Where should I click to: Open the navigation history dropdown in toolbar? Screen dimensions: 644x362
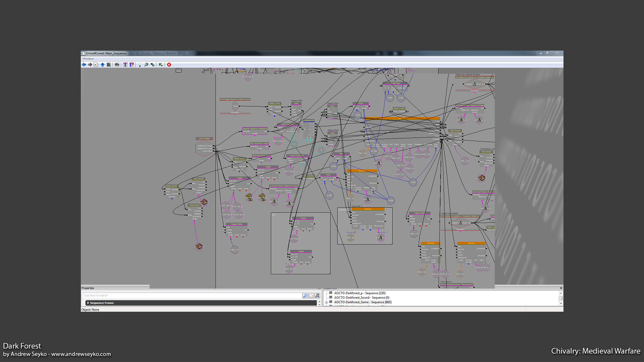(95, 64)
